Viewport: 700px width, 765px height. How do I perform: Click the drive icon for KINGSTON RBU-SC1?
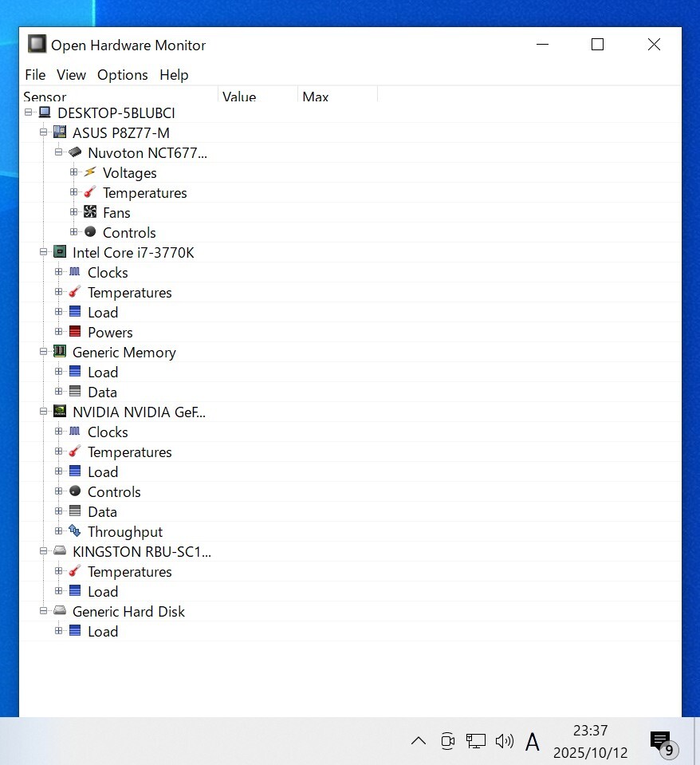[x=60, y=551]
